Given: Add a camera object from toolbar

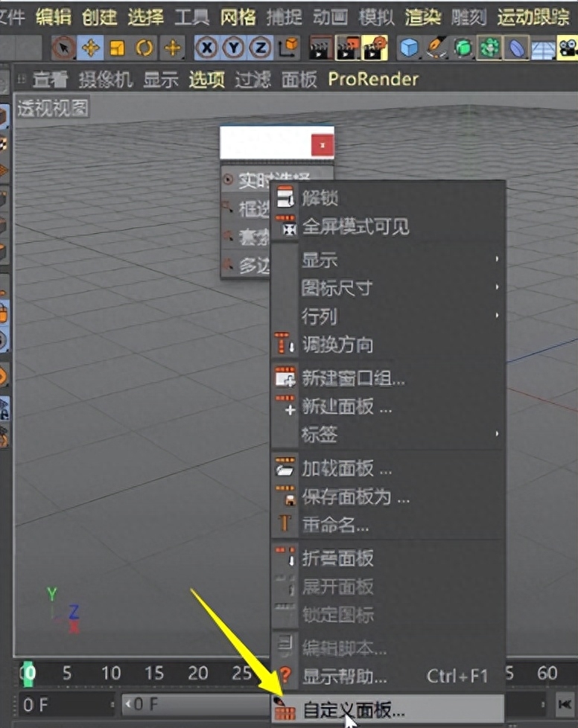Looking at the screenshot, I should [568, 48].
